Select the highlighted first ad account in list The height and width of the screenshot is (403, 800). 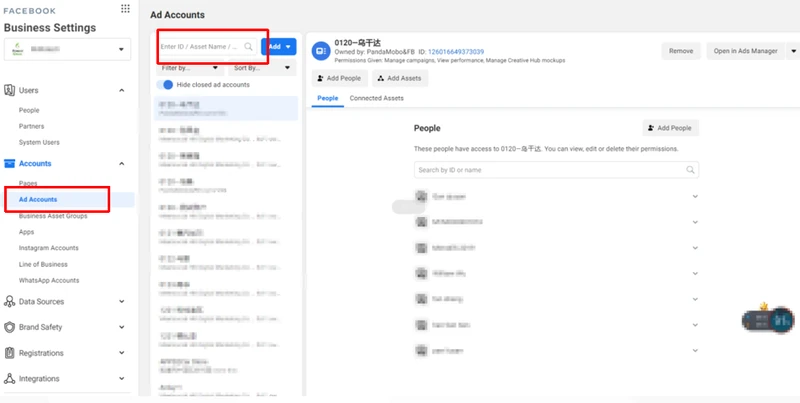coord(226,108)
